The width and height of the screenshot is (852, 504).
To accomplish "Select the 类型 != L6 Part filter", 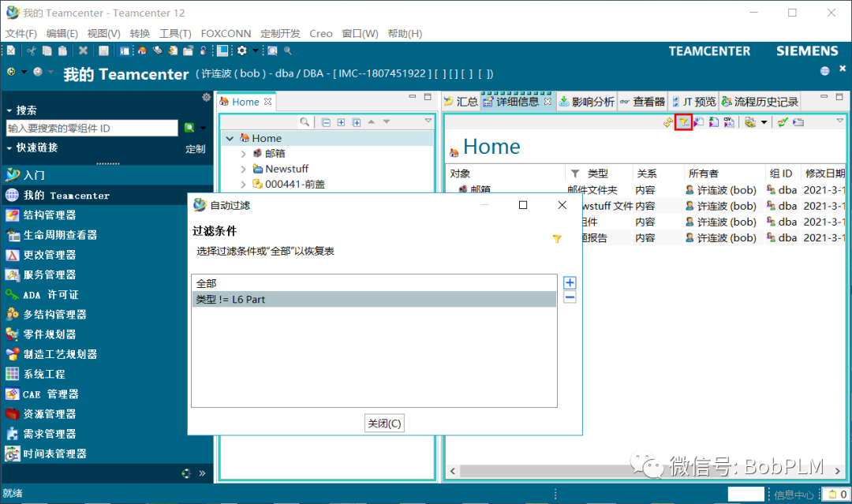I will click(x=374, y=299).
